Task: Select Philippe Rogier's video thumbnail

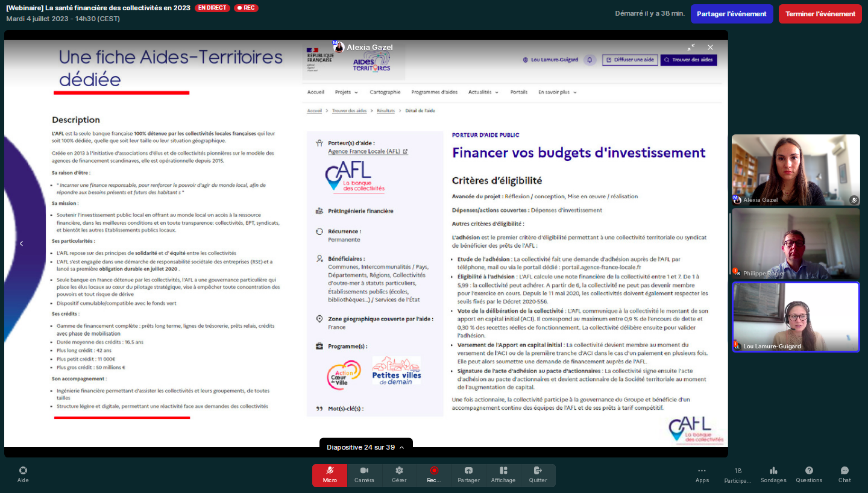Action: (796, 243)
